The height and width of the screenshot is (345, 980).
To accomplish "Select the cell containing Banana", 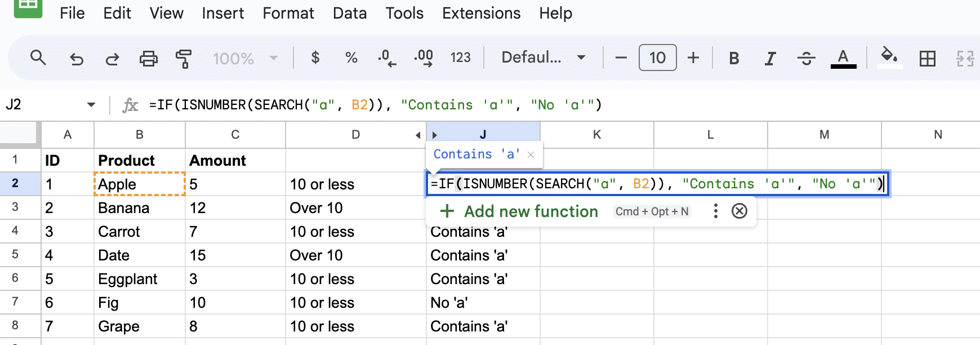I will coord(140,208).
